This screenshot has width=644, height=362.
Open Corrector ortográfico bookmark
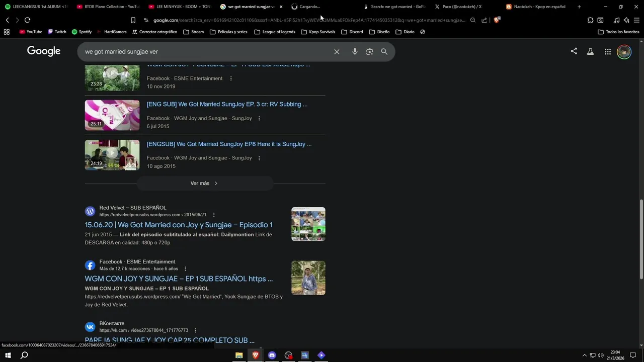pos(154,32)
